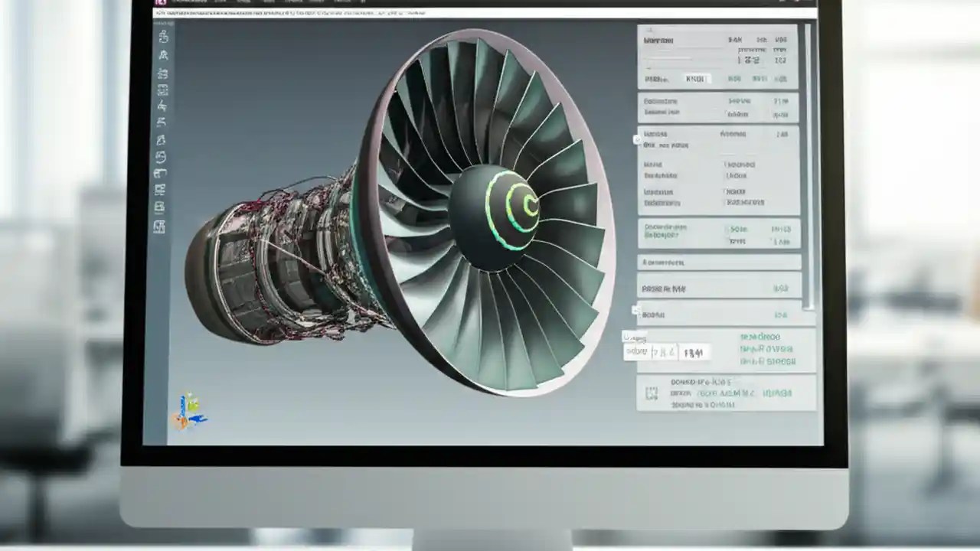Toggle the small checkbox near the lower property row
This screenshot has width=980, height=551.
[635, 309]
